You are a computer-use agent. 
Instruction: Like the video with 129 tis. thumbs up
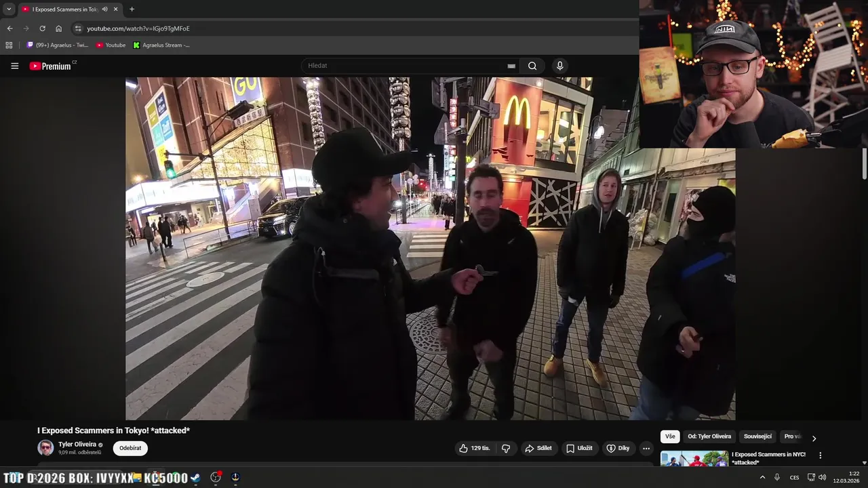[473, 448]
